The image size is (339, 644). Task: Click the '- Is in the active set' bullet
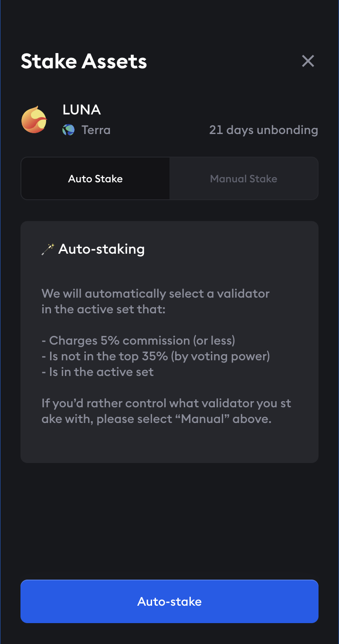click(x=98, y=372)
